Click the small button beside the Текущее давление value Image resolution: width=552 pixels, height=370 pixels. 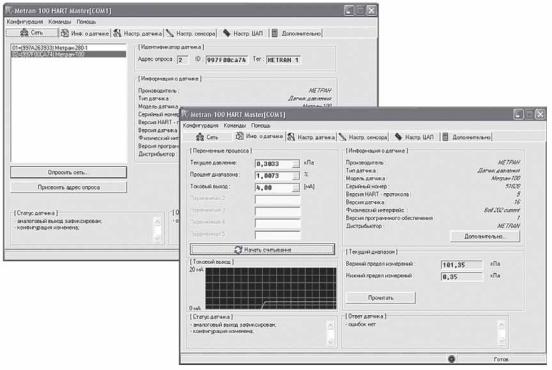click(x=296, y=164)
